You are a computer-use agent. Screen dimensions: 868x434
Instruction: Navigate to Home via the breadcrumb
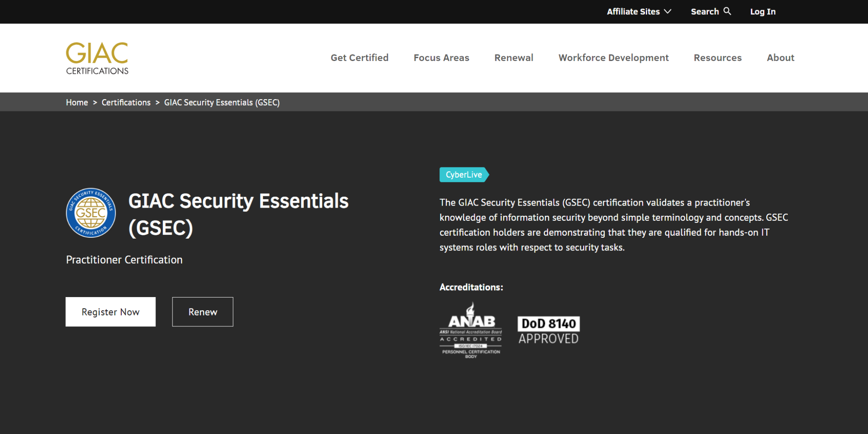point(77,102)
